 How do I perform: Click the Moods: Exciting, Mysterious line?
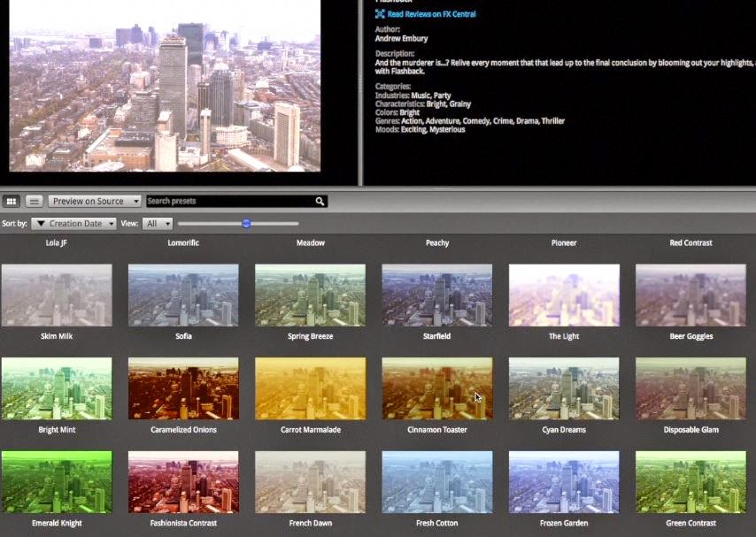click(420, 130)
